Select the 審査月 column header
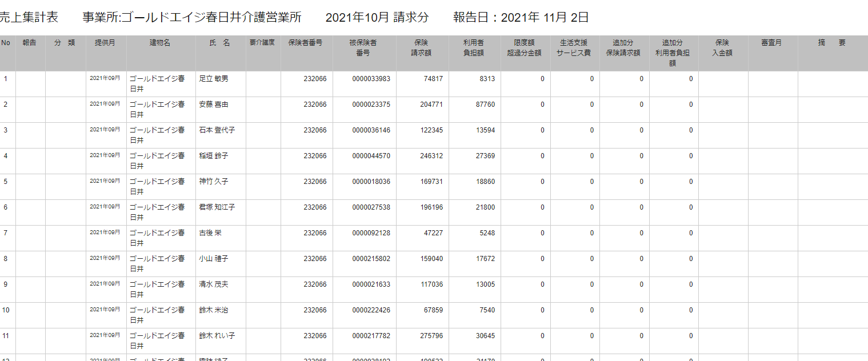This screenshot has height=361, width=868. [x=772, y=43]
